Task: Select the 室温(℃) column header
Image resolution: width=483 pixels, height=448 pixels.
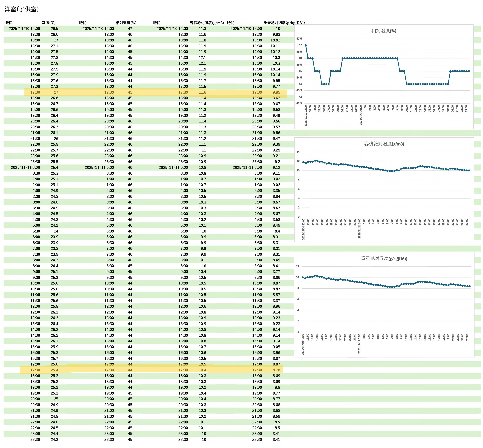Action: [x=49, y=23]
